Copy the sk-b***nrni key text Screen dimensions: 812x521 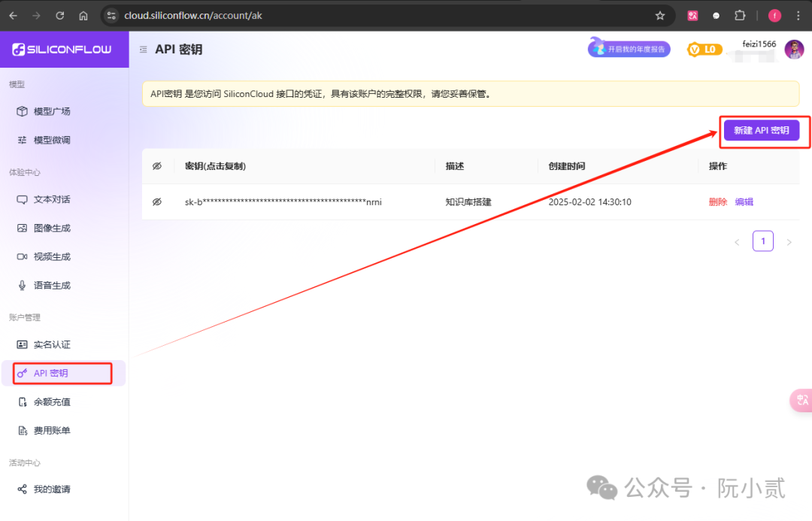click(x=283, y=202)
